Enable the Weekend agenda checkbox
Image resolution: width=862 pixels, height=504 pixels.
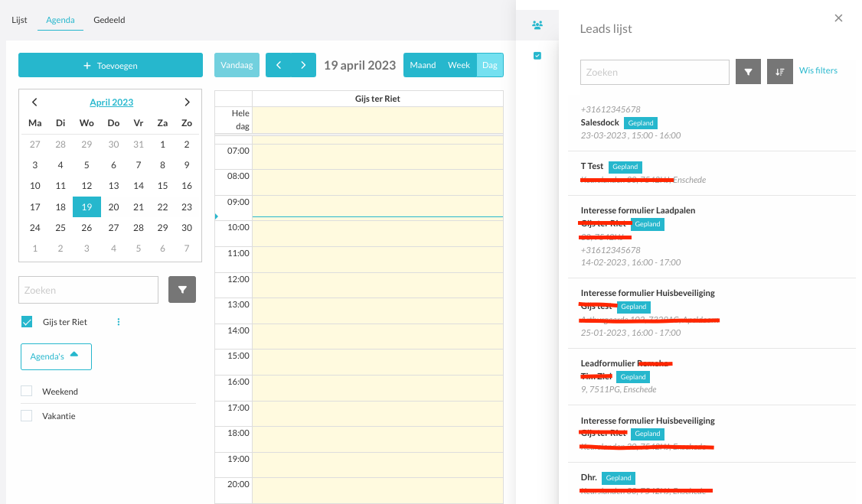pyautogui.click(x=26, y=391)
